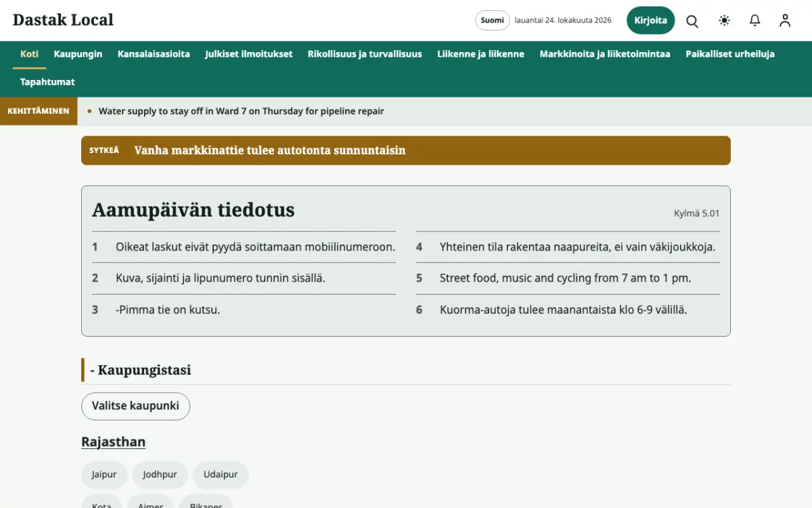The height and width of the screenshot is (508, 812).
Task: Open the Tapahtumat nav item
Action: click(47, 82)
